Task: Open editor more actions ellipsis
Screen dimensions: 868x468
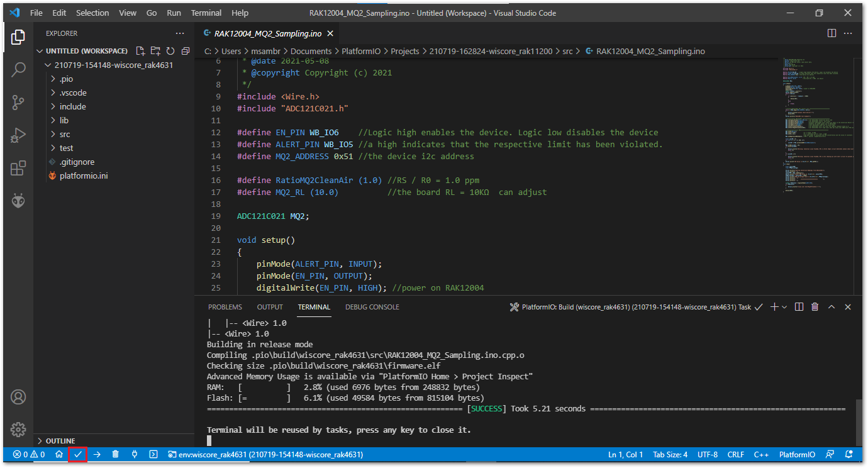Action: tap(848, 33)
